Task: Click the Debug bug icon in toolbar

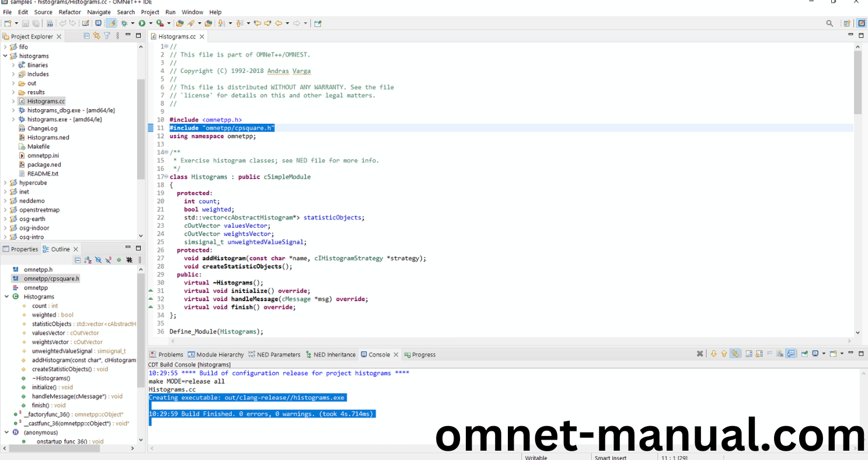Action: pos(124,23)
